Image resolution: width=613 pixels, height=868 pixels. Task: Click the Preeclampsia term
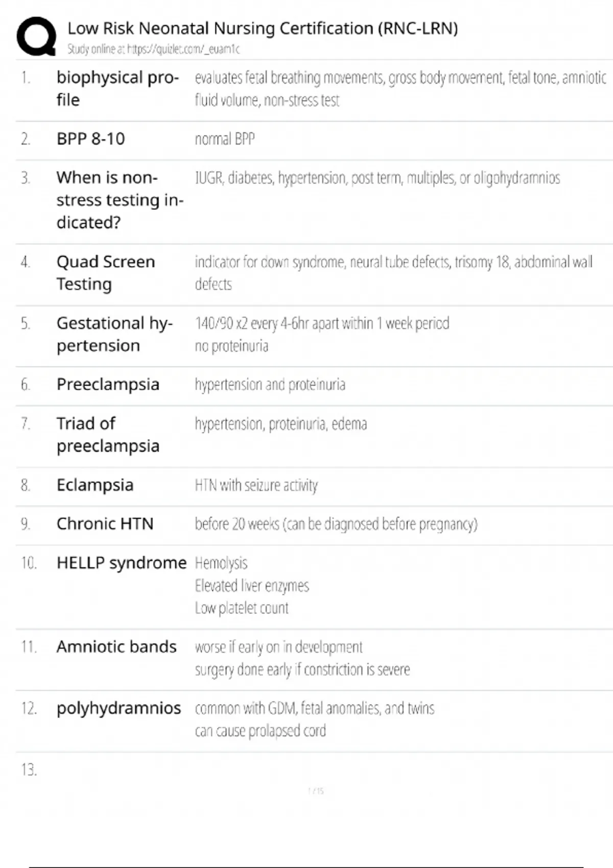[x=108, y=384]
